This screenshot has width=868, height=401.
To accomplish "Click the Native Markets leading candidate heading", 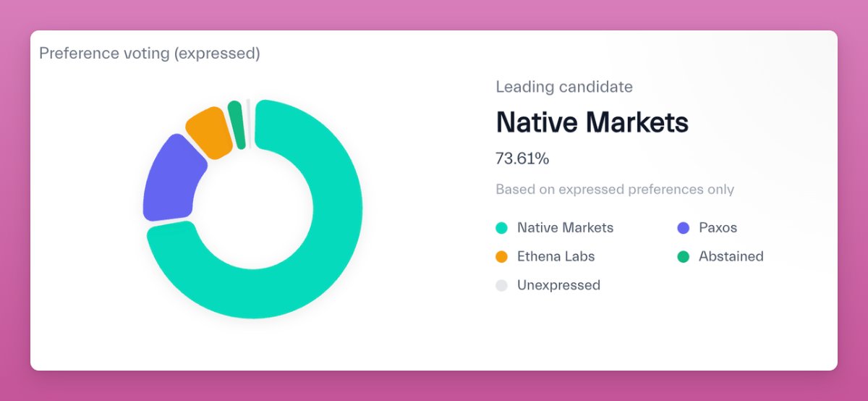I will [x=592, y=122].
